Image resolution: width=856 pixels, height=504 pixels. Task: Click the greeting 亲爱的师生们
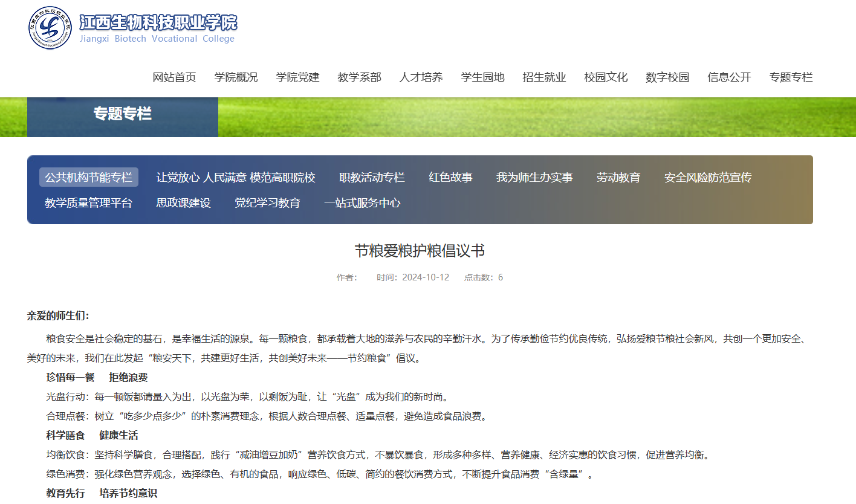[x=58, y=315]
